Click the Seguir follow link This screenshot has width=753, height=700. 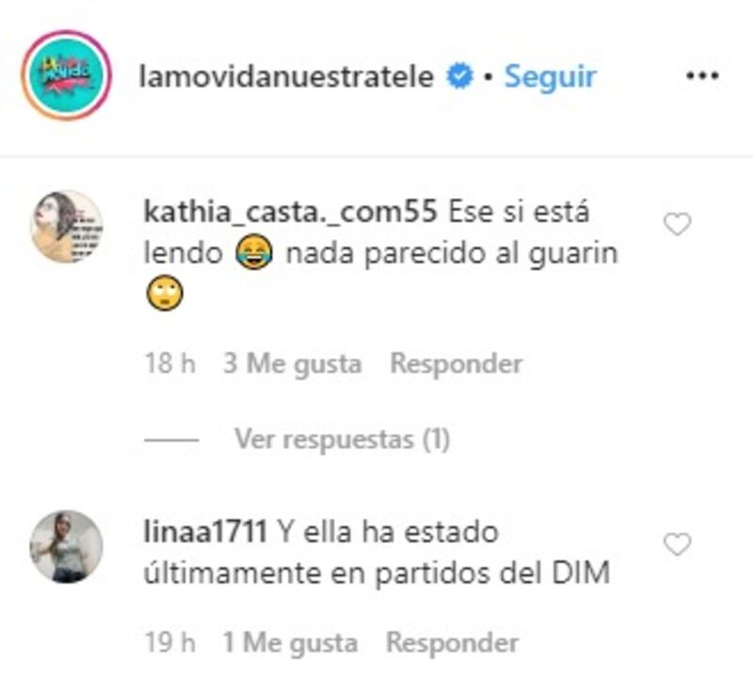tap(551, 77)
